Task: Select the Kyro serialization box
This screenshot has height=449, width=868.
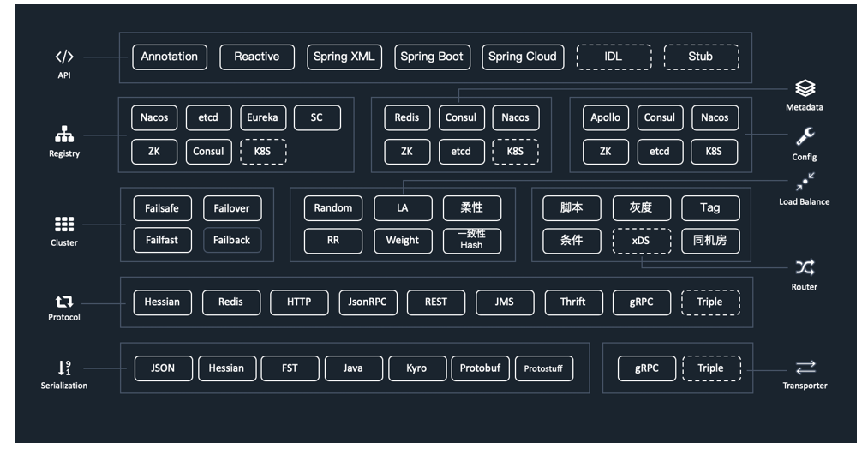Action: tap(417, 368)
